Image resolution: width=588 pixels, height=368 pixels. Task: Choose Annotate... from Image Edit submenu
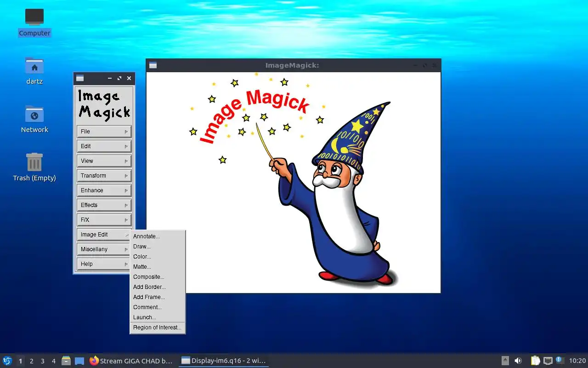[158, 236]
